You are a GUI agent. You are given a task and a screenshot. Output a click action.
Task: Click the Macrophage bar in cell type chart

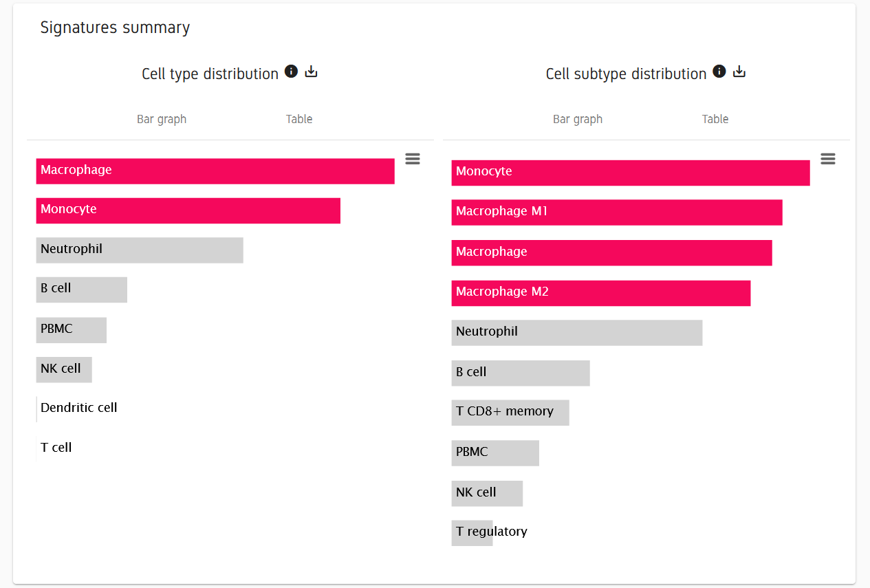(215, 171)
